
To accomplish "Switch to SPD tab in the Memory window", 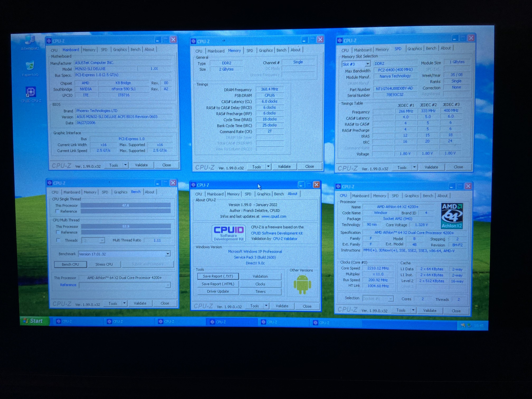I will pos(250,51).
